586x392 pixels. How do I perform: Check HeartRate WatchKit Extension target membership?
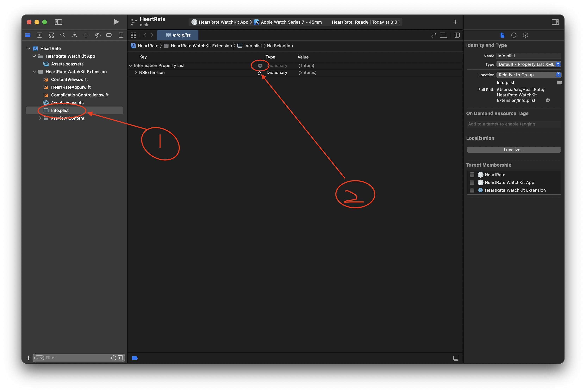pyautogui.click(x=472, y=190)
